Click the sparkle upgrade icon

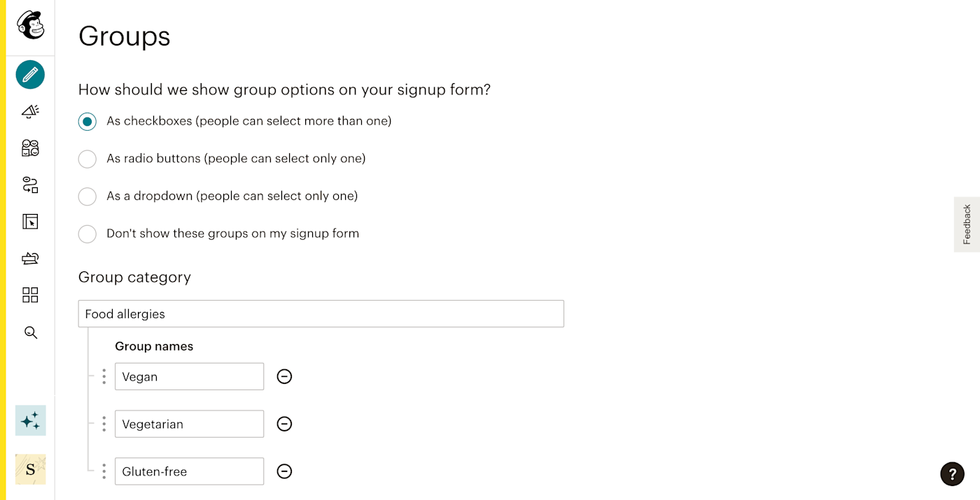[30, 420]
